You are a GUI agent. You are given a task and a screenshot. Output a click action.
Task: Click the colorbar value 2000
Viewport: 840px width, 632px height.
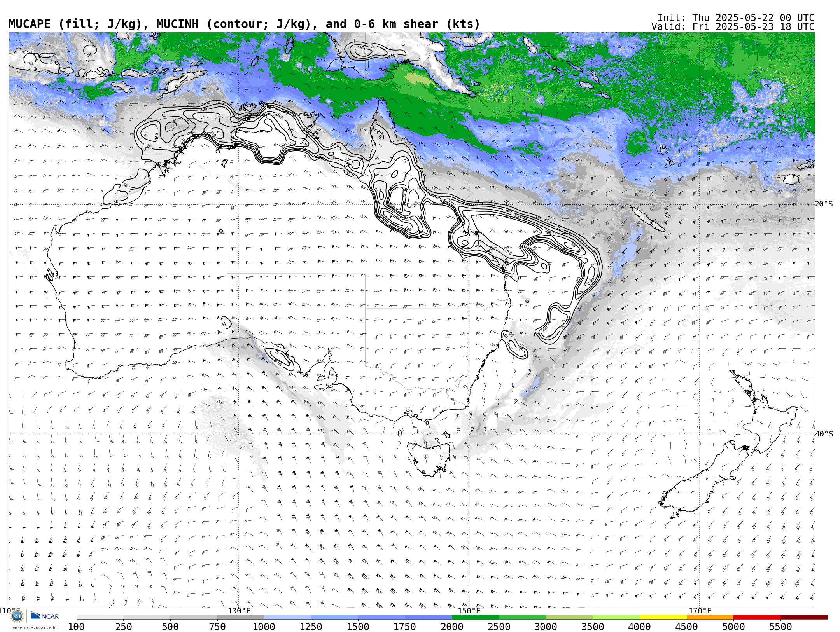pyautogui.click(x=452, y=627)
